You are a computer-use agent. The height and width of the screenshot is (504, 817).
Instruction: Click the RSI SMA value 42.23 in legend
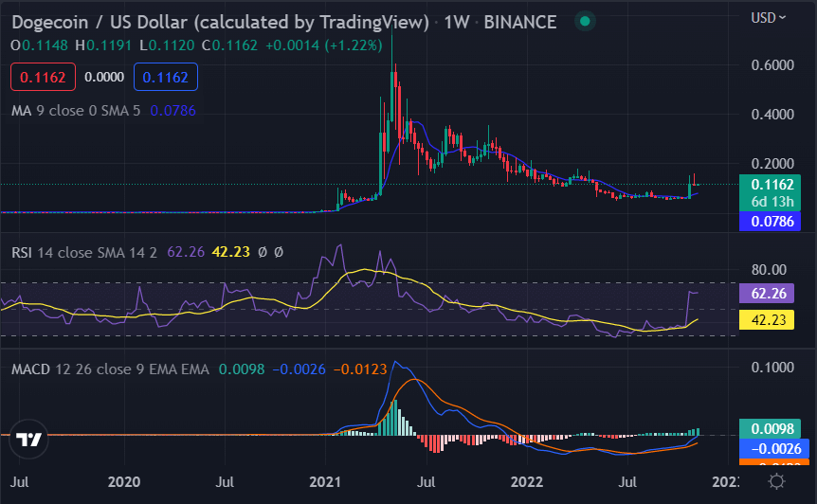click(x=231, y=253)
